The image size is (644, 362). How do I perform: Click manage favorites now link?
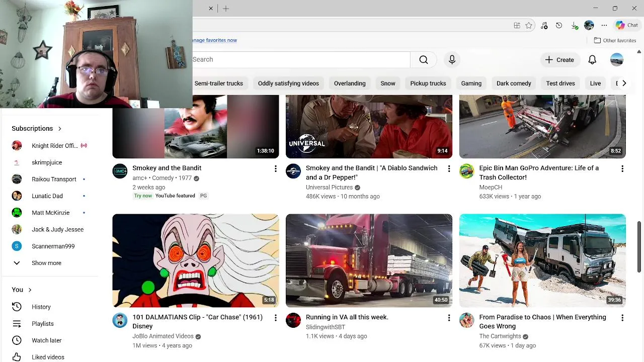point(215,40)
